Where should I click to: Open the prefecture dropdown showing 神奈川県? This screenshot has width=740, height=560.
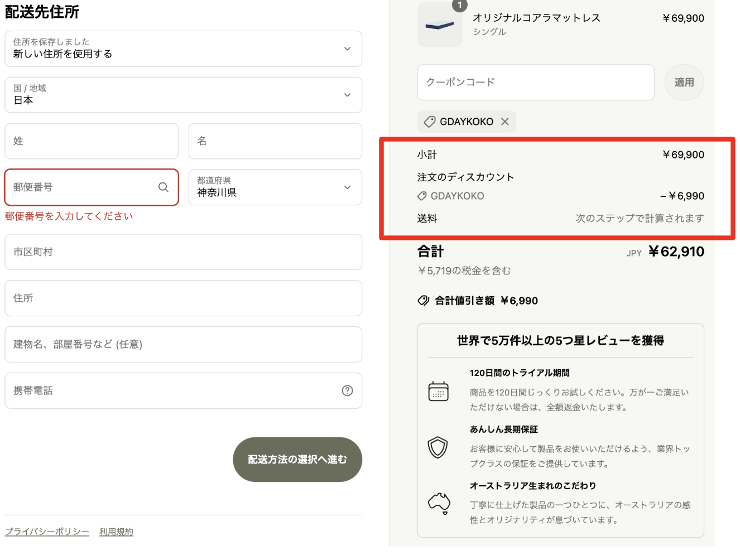click(x=275, y=187)
